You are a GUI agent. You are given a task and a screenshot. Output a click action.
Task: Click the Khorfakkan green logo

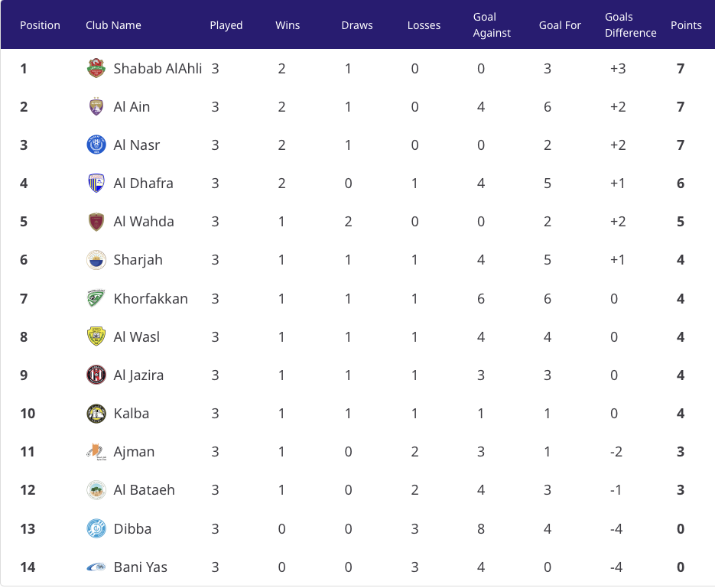click(x=96, y=298)
